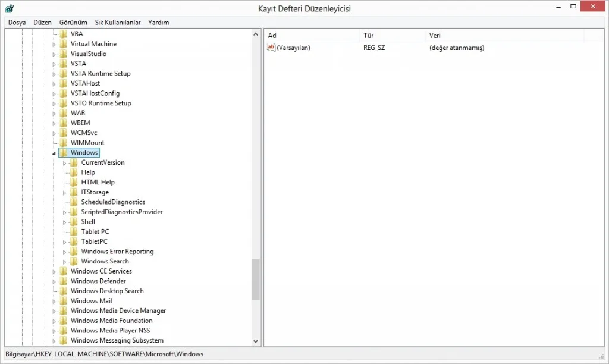Open the Sık Kullanılanlar menu

118,23
